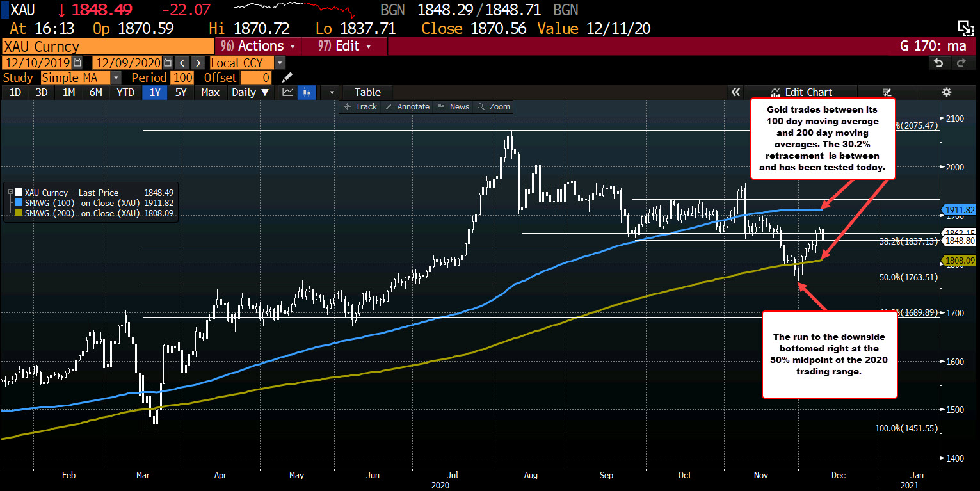This screenshot has width=980, height=491.
Task: Select the Max time range
Action: 210,92
